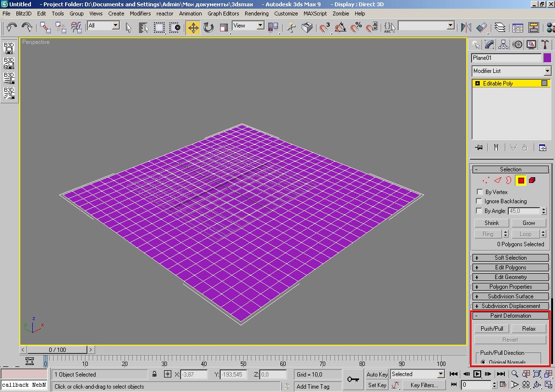Switch to Vertex sub-object selection mode
This screenshot has height=392, width=555.
click(x=486, y=181)
